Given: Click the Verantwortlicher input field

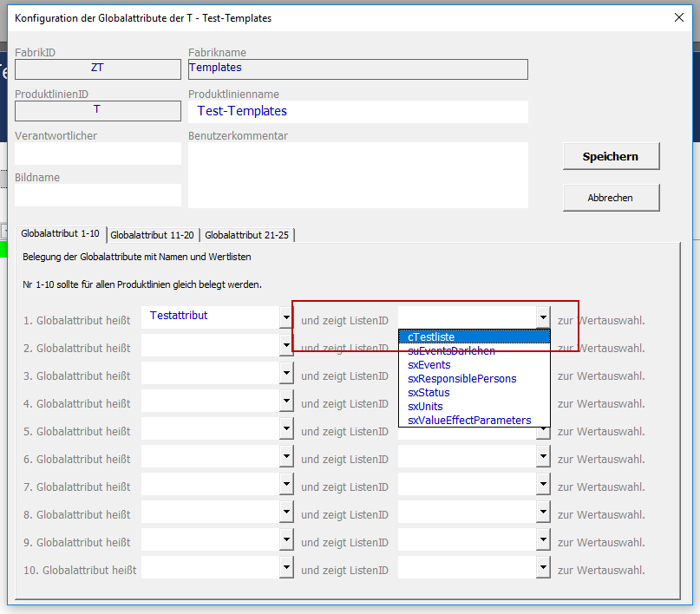Looking at the screenshot, I should 98,154.
